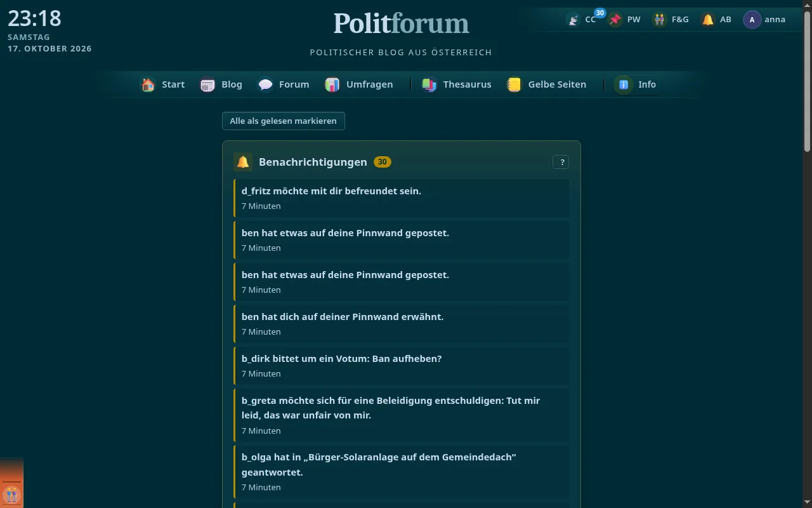The image size is (812, 508).
Task: Click Alle als gelesen markieren
Action: click(x=284, y=121)
